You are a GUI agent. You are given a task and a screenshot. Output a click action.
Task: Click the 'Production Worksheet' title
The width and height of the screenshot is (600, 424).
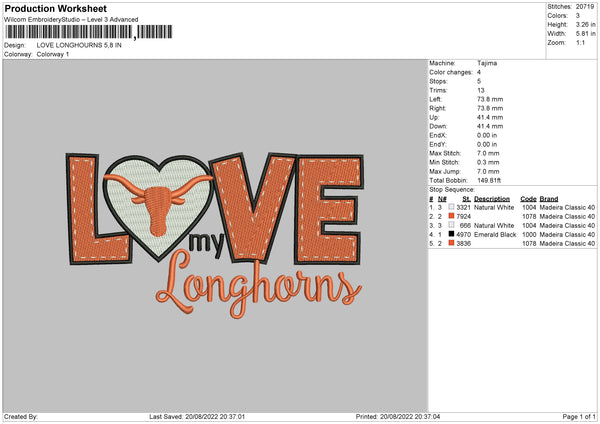point(55,8)
